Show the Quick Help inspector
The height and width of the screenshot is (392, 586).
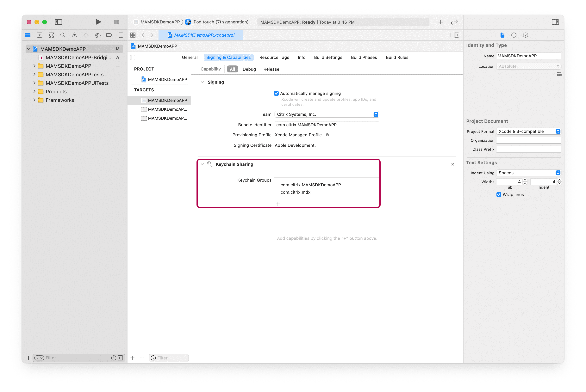click(526, 35)
